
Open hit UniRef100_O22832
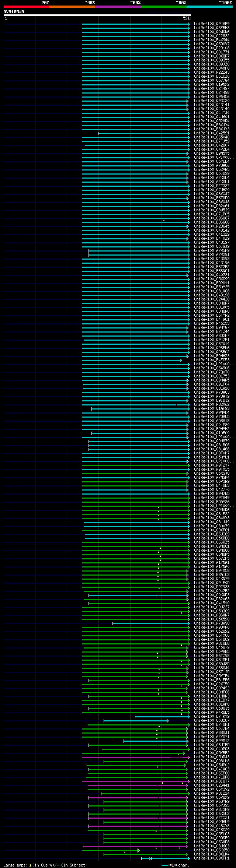212,36
